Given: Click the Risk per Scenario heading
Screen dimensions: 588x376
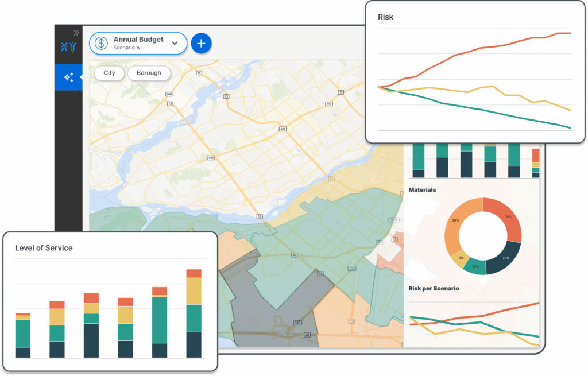Looking at the screenshot, I should point(434,289).
